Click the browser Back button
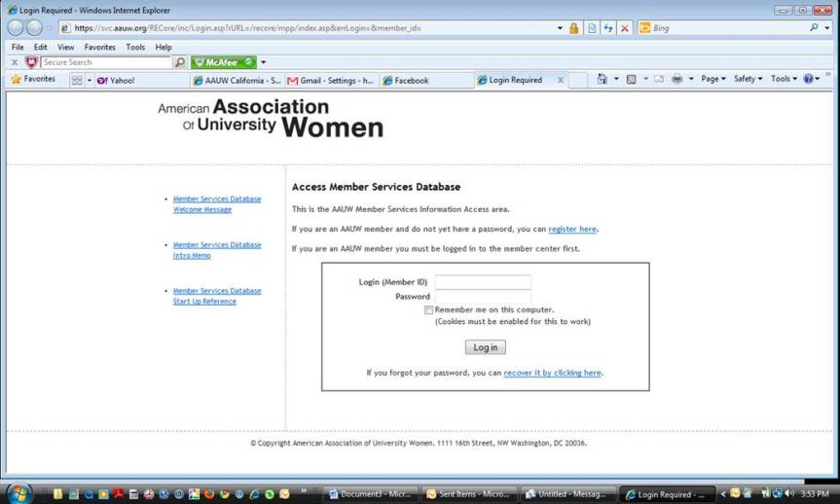Image resolution: width=840 pixels, height=504 pixels. (x=17, y=28)
